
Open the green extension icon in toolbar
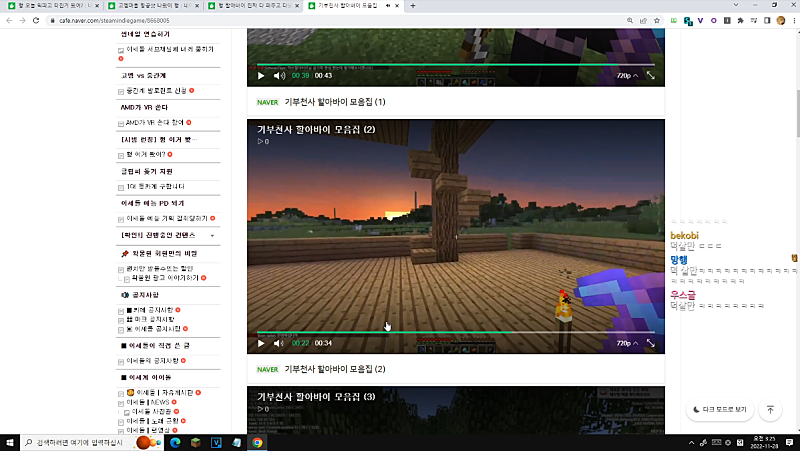(x=674, y=20)
